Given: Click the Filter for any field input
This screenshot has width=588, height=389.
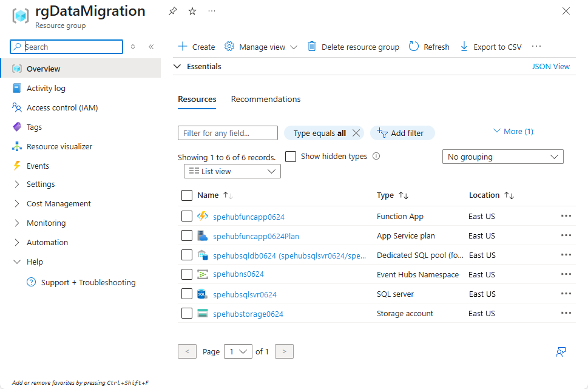Looking at the screenshot, I should pyautogui.click(x=228, y=133).
